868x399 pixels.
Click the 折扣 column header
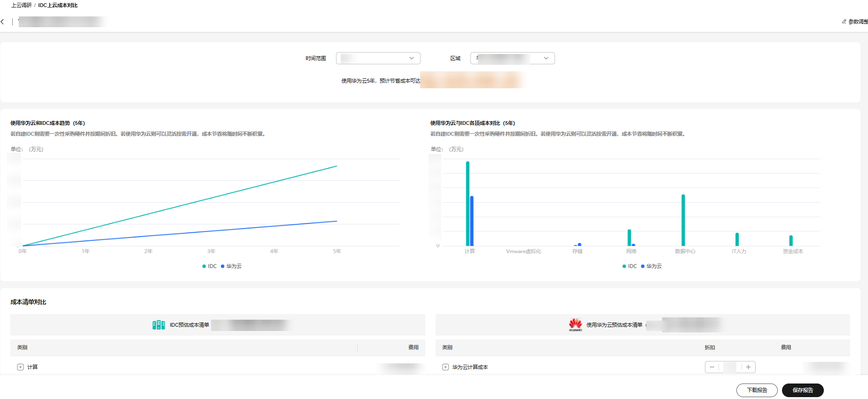point(710,347)
